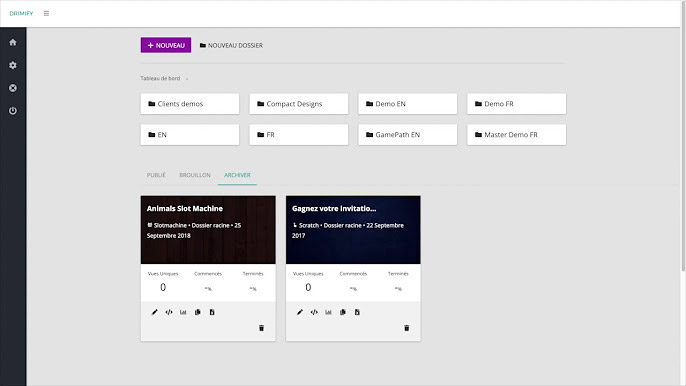Switch to the Brouillon tab

[195, 175]
